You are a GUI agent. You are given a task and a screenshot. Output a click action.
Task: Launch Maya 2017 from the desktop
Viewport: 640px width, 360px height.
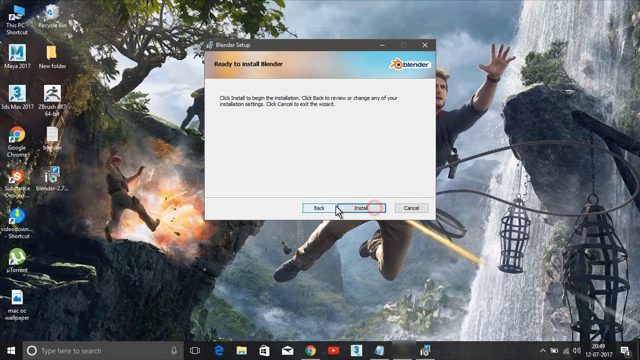[17, 56]
